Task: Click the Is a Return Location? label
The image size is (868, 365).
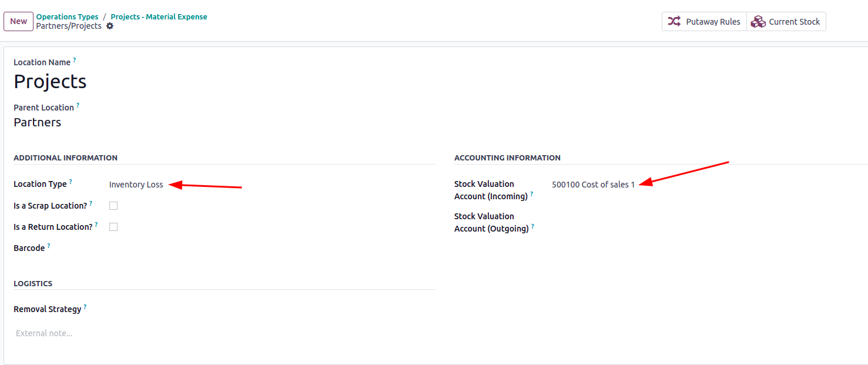Action: coord(53,227)
